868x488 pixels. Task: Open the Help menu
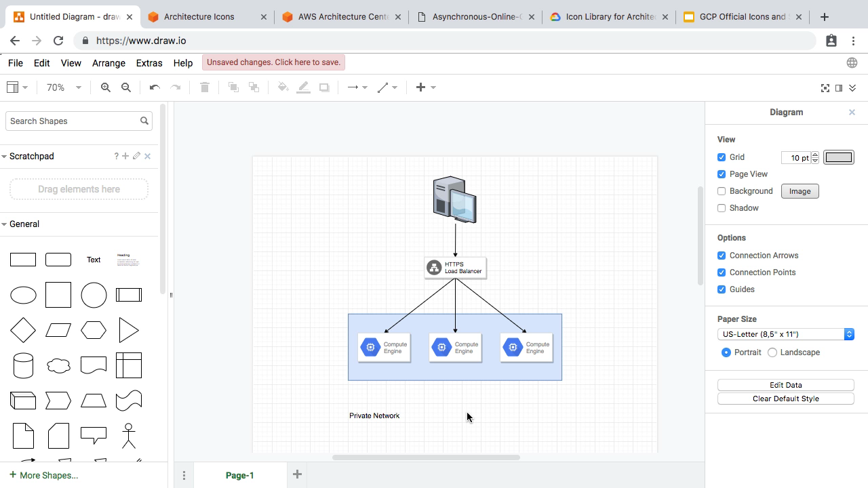[183, 62]
